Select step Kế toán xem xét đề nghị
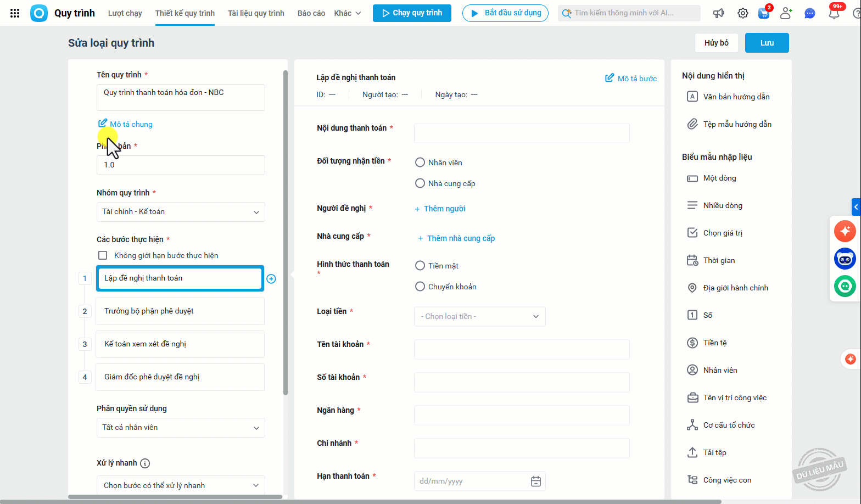Screen dimensions: 861x504 180,344
